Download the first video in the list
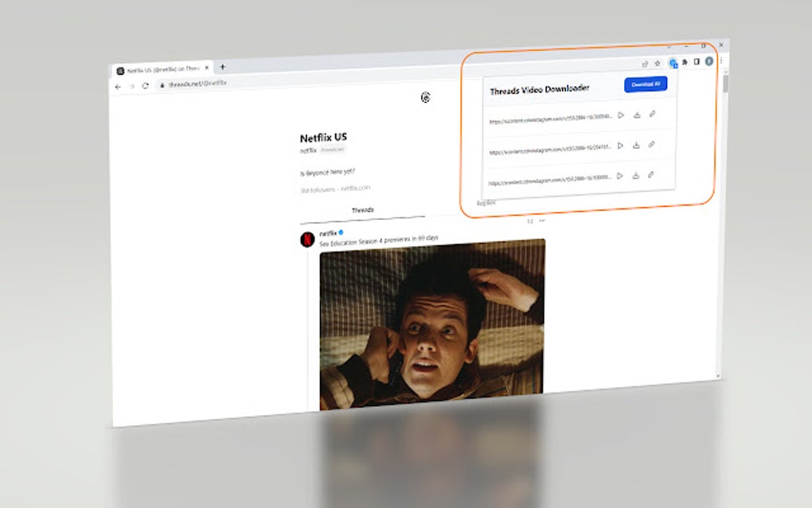Screen dimensions: 812x508 click(637, 115)
